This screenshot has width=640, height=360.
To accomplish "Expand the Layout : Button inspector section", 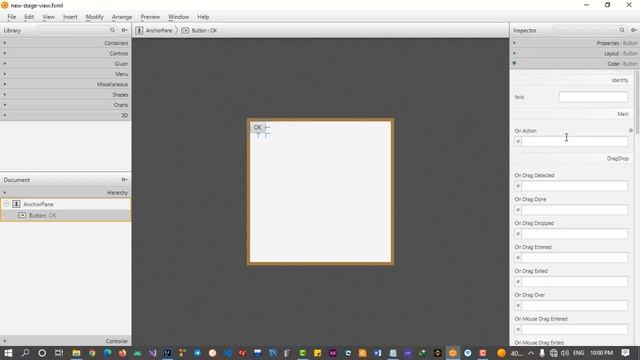I will (x=575, y=53).
